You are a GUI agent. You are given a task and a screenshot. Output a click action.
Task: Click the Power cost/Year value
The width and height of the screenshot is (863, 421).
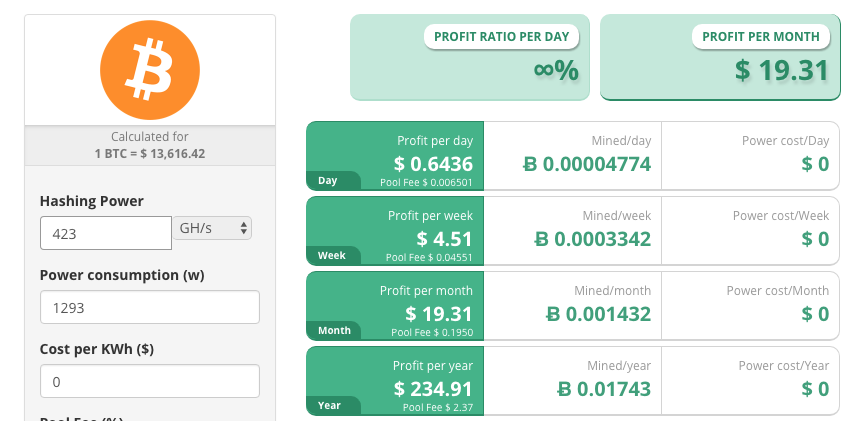click(815, 389)
